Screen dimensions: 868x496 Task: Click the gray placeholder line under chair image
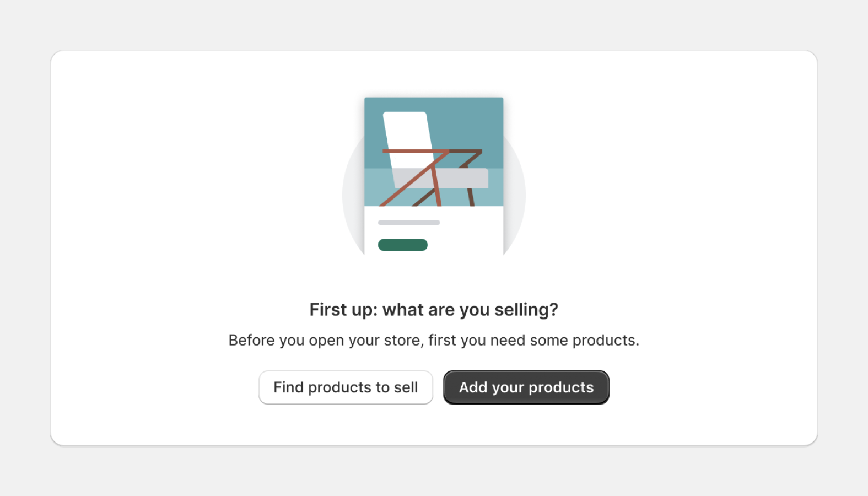click(x=409, y=223)
